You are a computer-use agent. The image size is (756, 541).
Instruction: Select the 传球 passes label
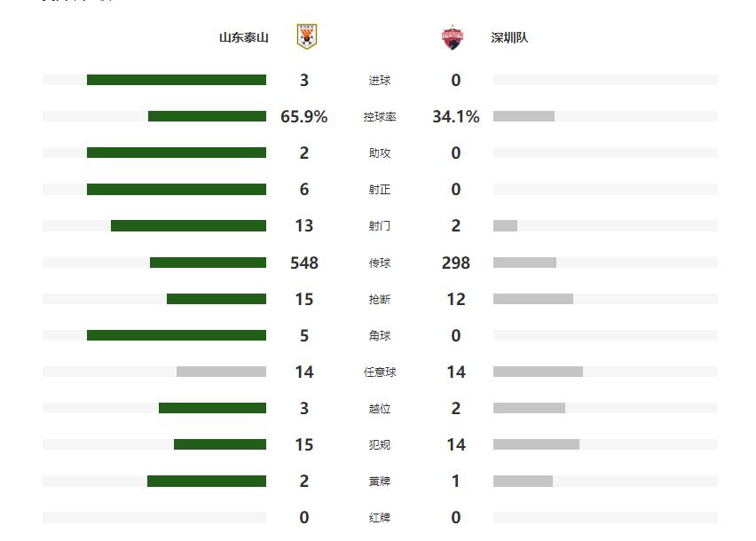[x=380, y=263]
